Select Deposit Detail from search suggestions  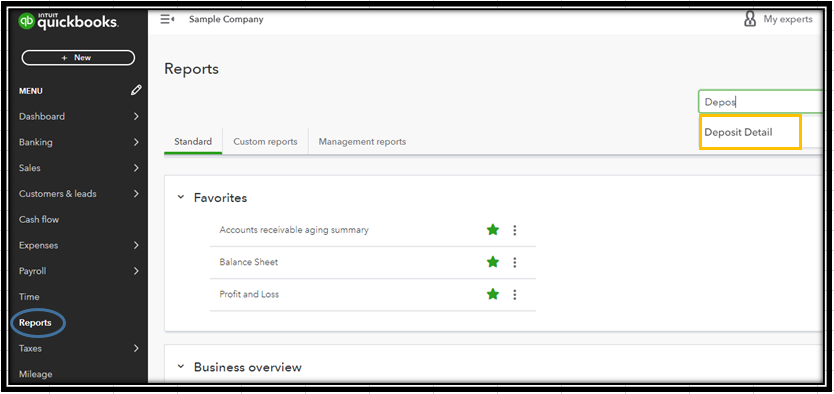pos(750,132)
